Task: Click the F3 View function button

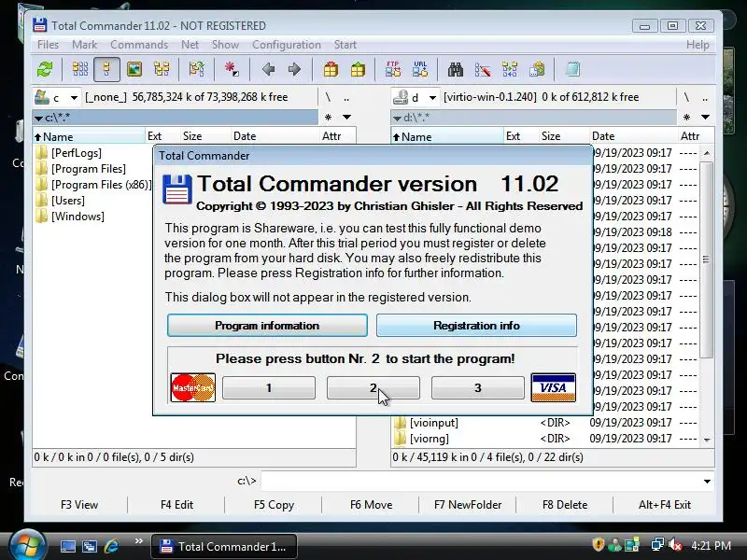Action: tap(79, 505)
